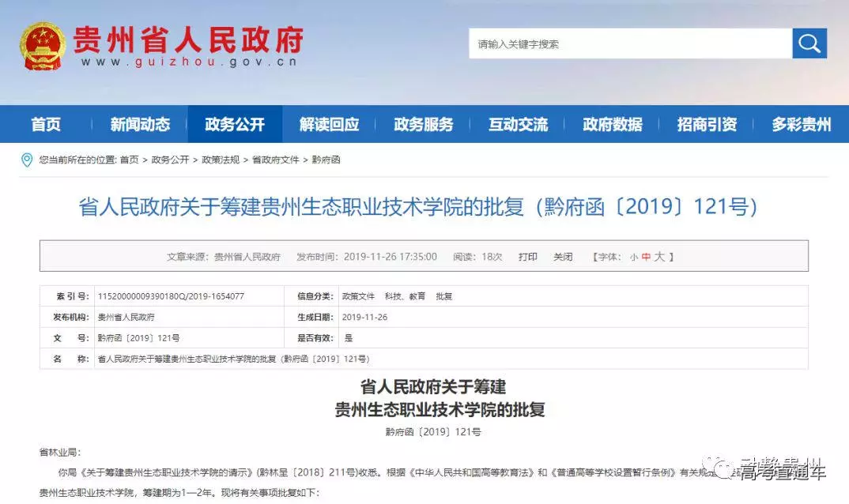Viewport: 849px width, 504px height.
Task: Type in the keyword search box
Action: [x=630, y=44]
